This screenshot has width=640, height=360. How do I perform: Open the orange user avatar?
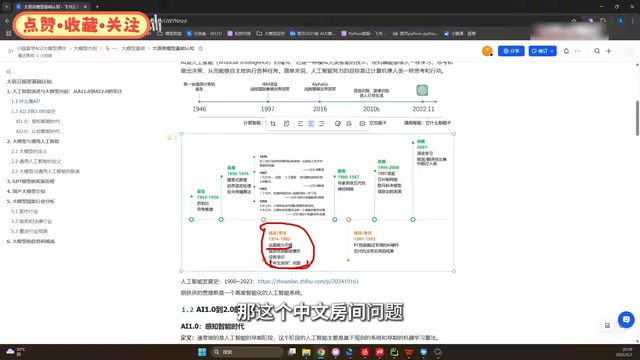tap(487, 51)
